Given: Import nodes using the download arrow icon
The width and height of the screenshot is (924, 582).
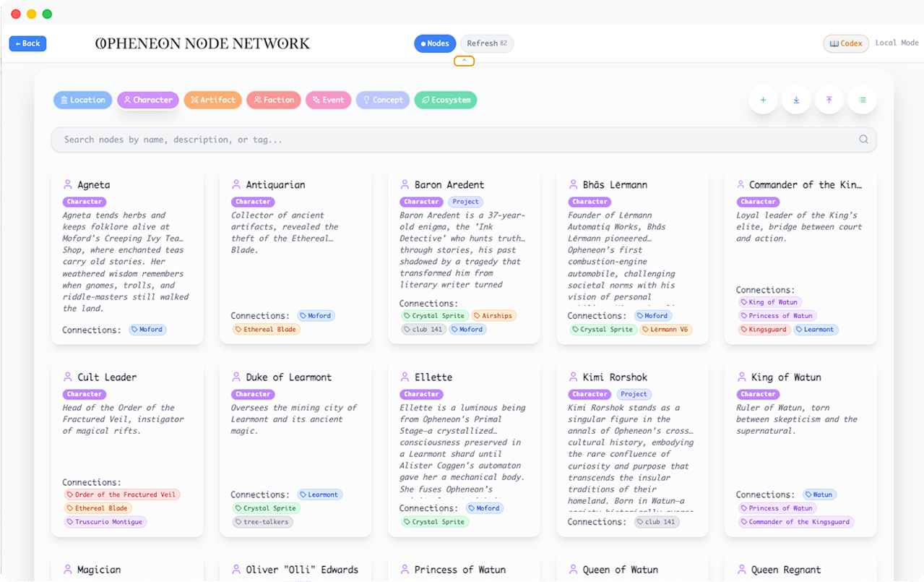Looking at the screenshot, I should click(x=796, y=100).
